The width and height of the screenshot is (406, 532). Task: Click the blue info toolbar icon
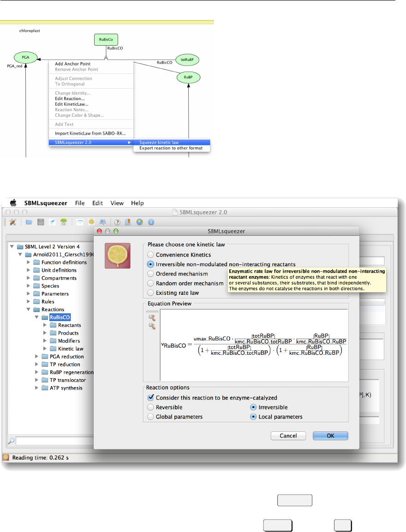[x=151, y=222]
